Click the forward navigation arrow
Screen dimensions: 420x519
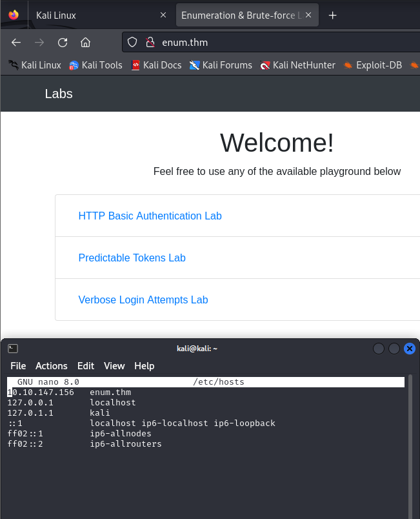point(39,42)
